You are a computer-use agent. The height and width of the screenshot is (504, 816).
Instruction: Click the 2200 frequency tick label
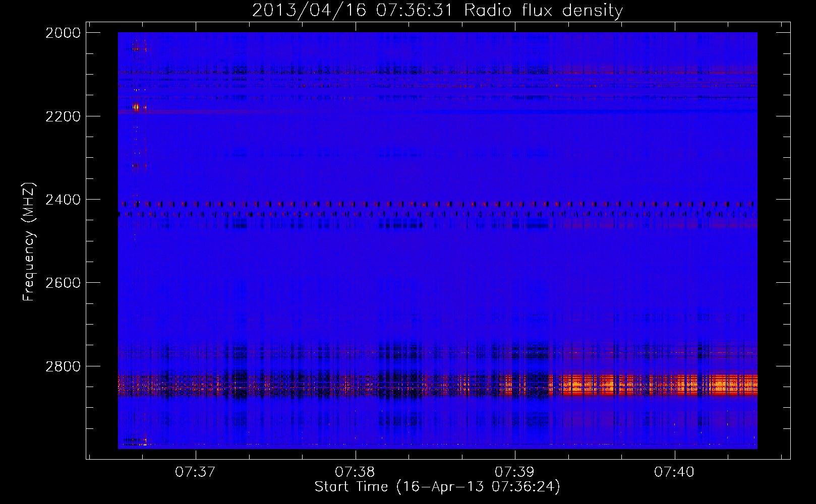tap(63, 116)
